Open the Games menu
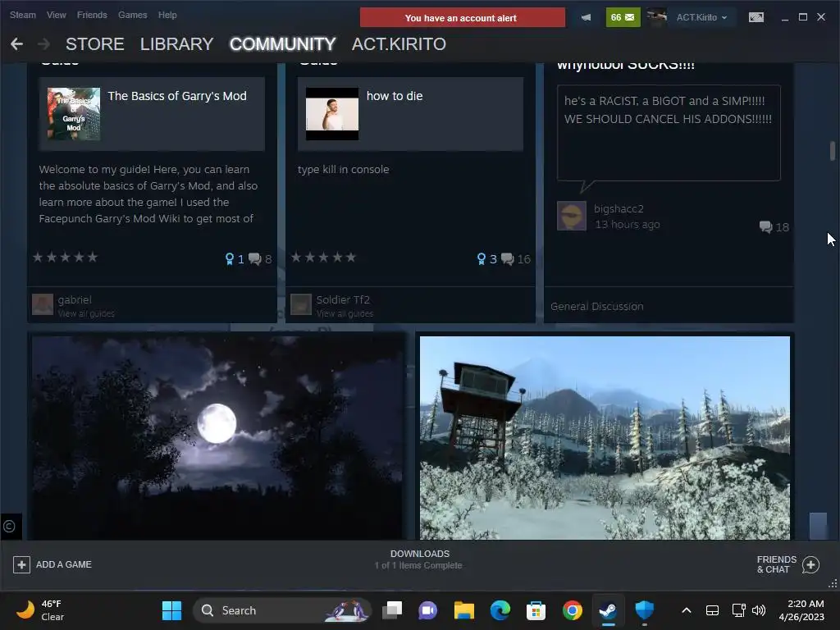The width and height of the screenshot is (840, 630). tap(132, 15)
